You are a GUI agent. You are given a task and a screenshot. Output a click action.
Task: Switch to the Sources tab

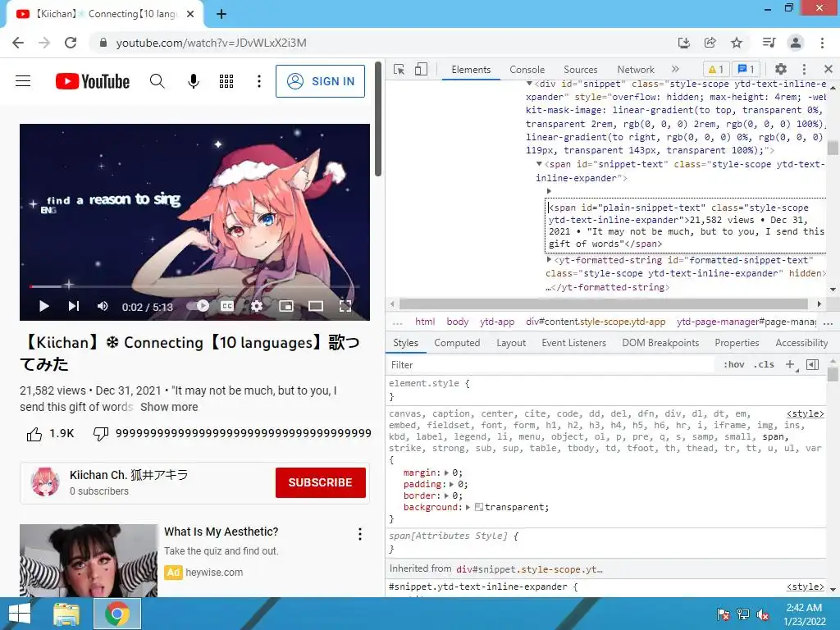coord(580,70)
